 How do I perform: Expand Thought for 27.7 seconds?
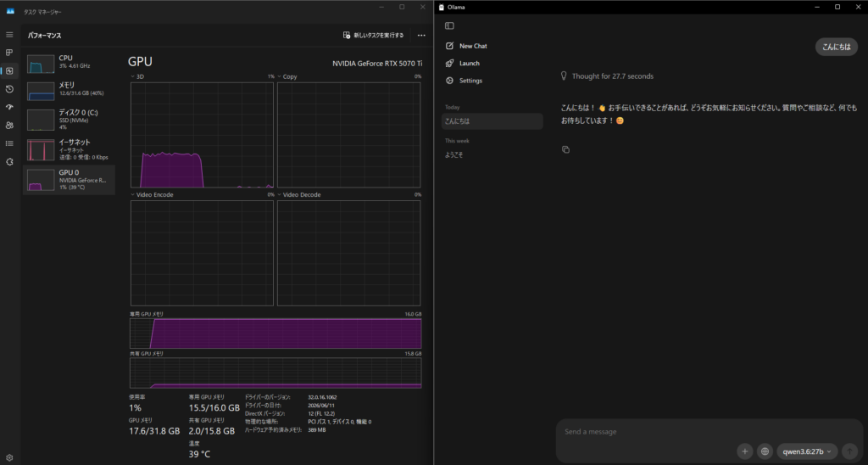click(607, 76)
